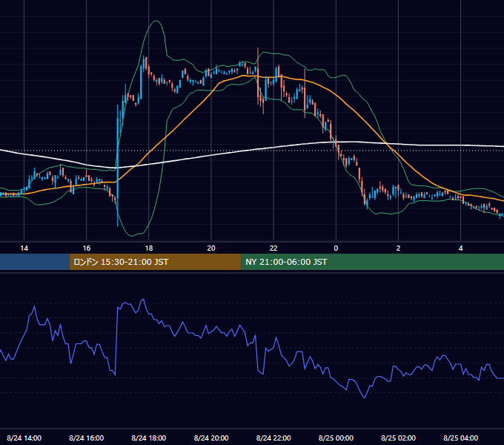Click the 22 hour label on price chart axis
This screenshot has width=504, height=445.
[x=273, y=248]
